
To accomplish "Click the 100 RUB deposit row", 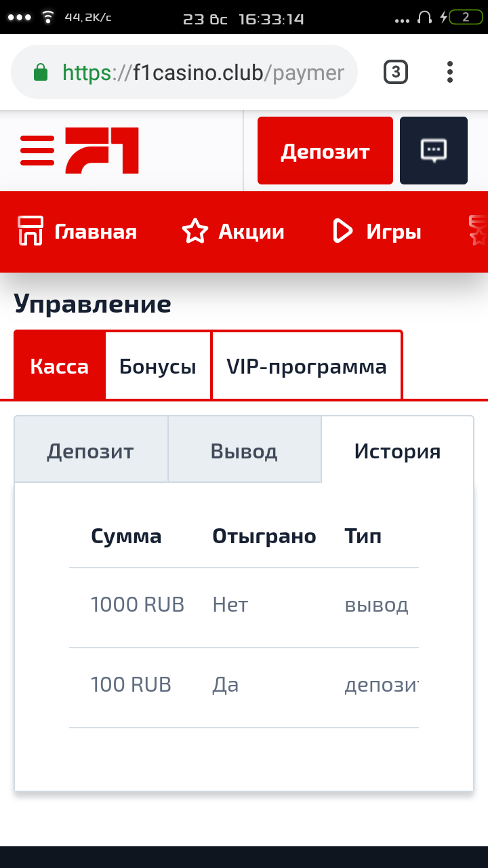I will pos(244,685).
